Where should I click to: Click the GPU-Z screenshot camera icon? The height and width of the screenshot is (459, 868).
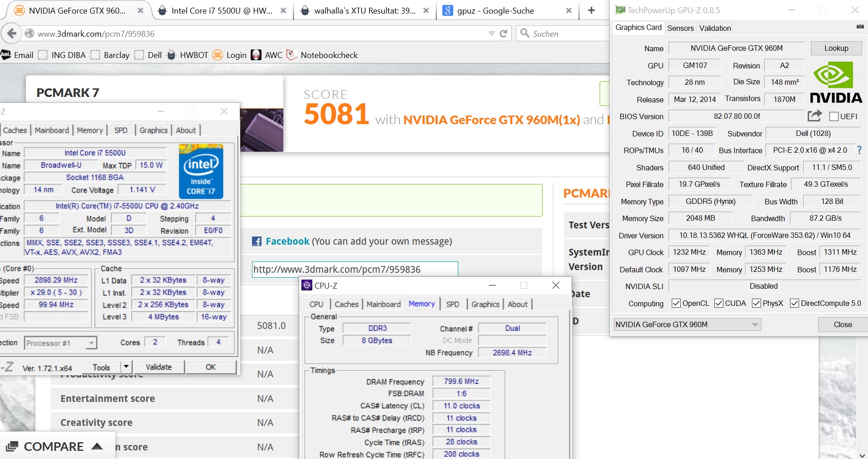point(860,27)
